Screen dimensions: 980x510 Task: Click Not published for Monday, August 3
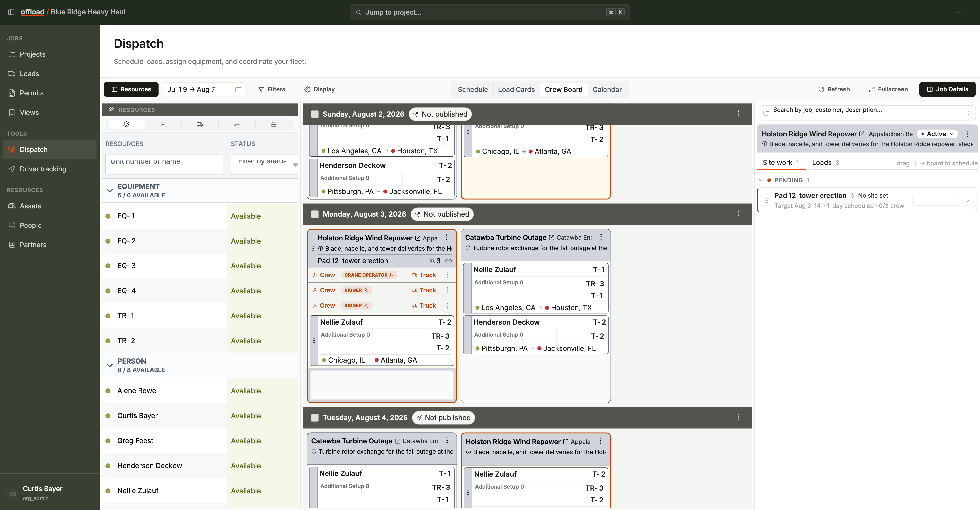click(442, 214)
